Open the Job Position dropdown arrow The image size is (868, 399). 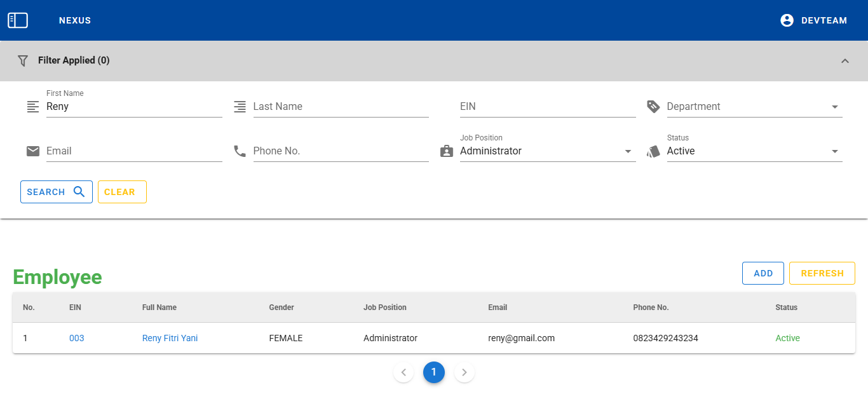(x=628, y=151)
